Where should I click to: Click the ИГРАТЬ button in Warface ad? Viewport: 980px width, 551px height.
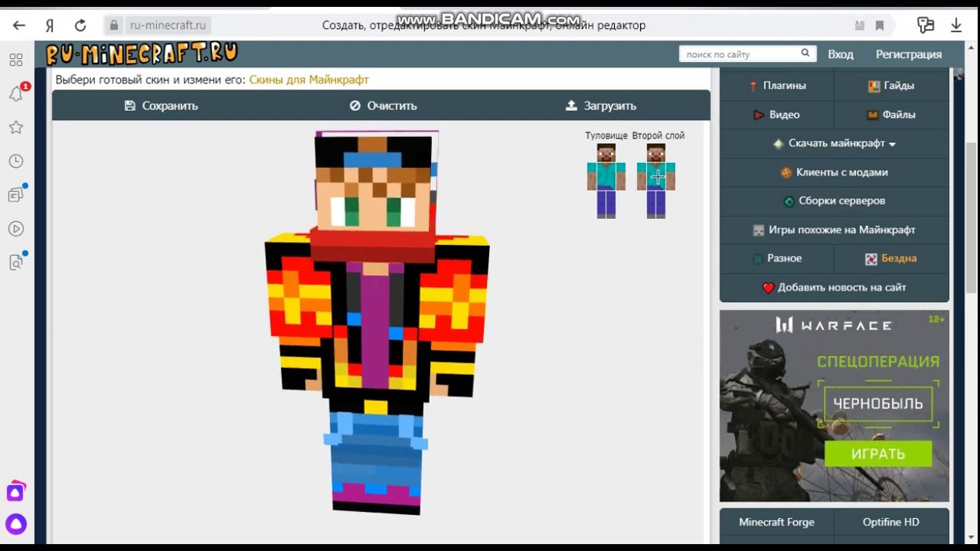pos(878,454)
